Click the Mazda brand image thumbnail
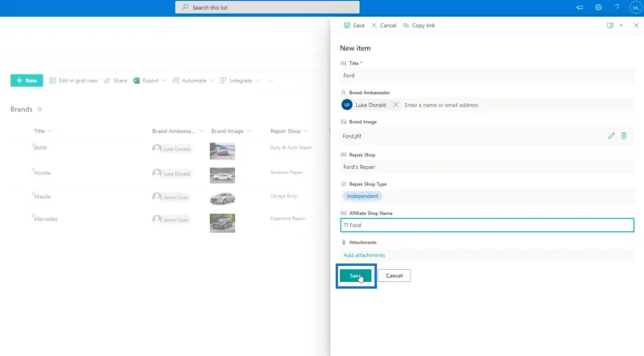Image resolution: width=644 pixels, height=356 pixels. (x=222, y=199)
